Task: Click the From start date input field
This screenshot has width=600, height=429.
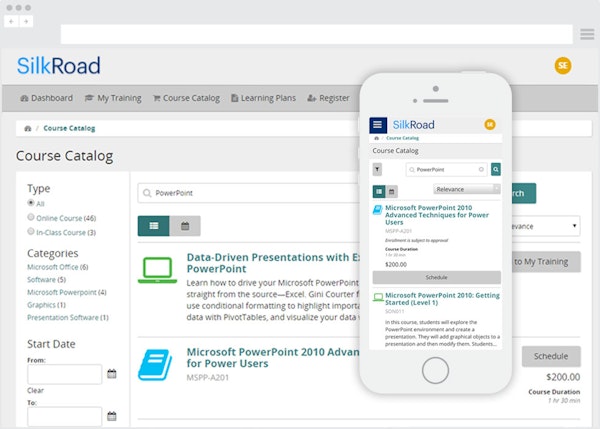Action: point(65,374)
